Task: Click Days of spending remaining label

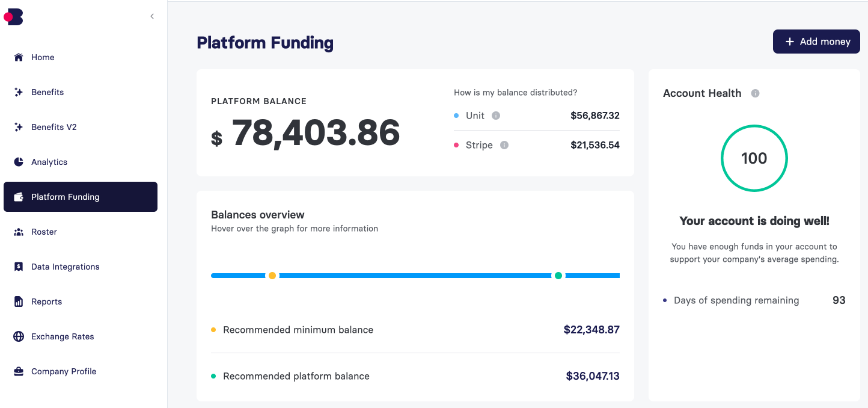Action: click(736, 300)
